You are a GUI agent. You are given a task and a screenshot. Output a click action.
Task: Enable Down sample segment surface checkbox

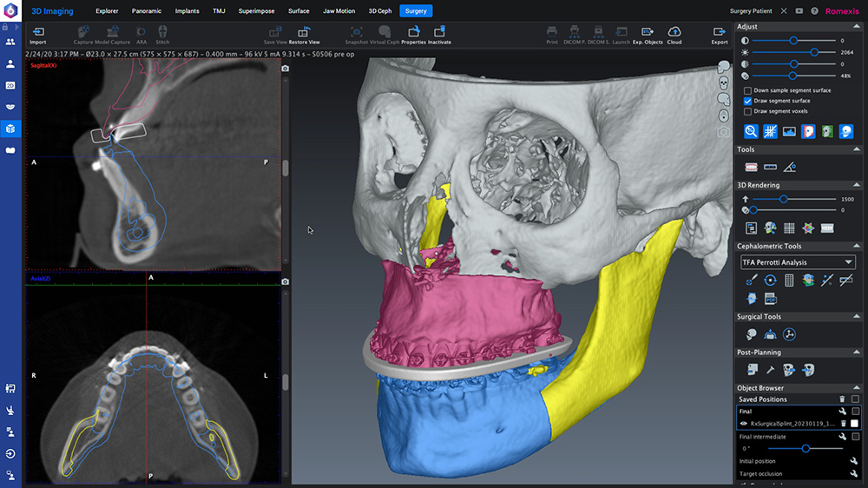point(748,90)
